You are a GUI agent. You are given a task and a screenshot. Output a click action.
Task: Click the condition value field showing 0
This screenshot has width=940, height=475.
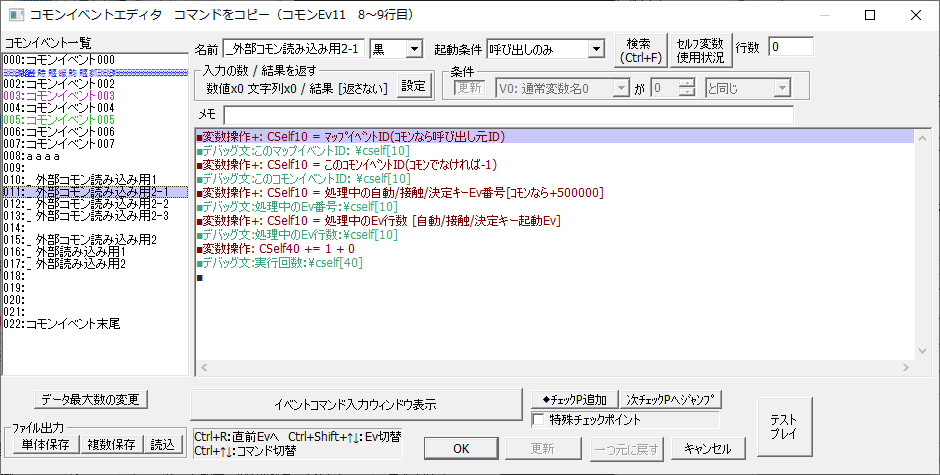coord(665,89)
